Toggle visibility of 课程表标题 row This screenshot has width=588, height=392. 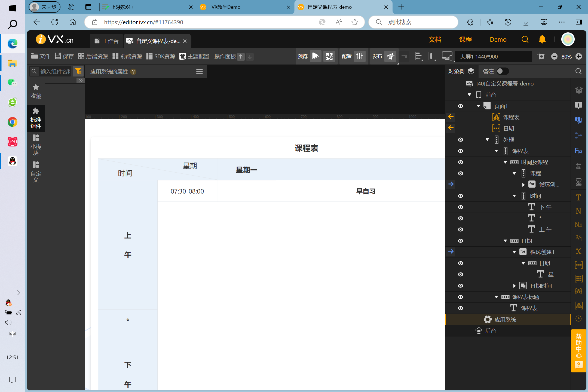tap(461, 297)
